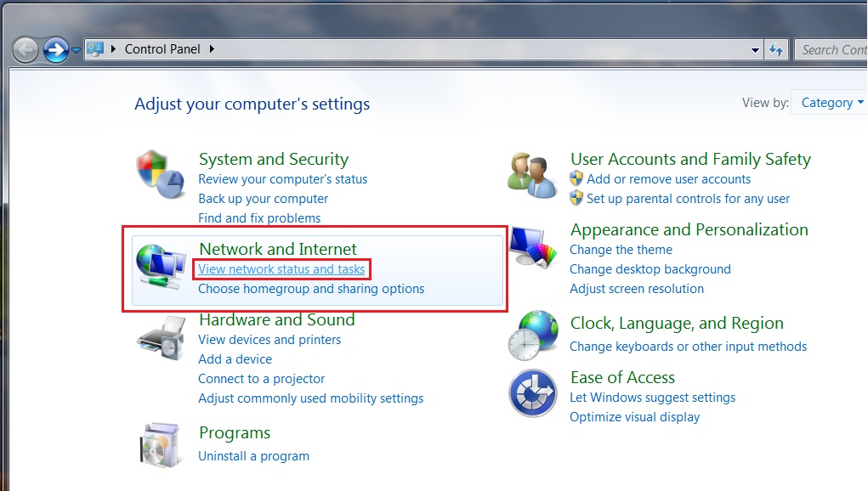The width and height of the screenshot is (868, 491).
Task: Click Change the theme link
Action: (x=621, y=250)
